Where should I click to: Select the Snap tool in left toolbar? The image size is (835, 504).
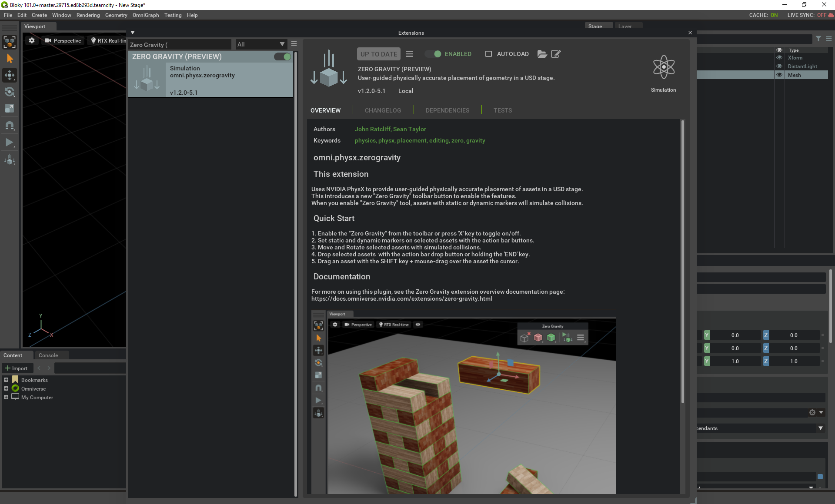pos(9,126)
